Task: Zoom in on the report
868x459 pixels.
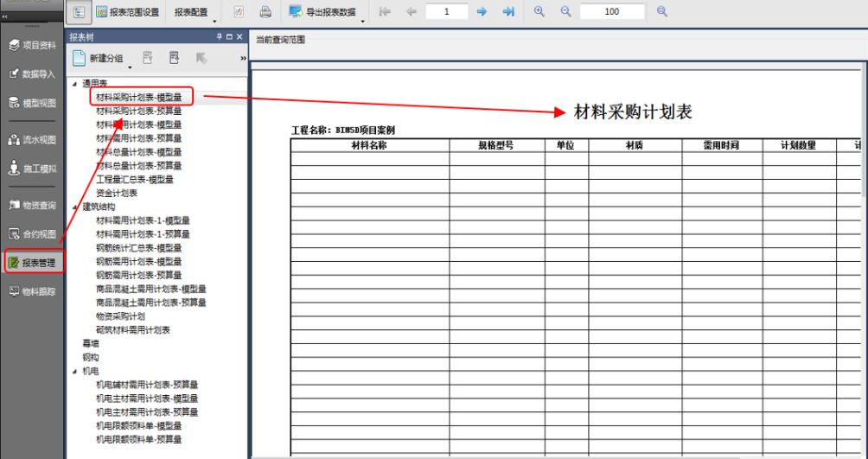Action: [x=539, y=11]
